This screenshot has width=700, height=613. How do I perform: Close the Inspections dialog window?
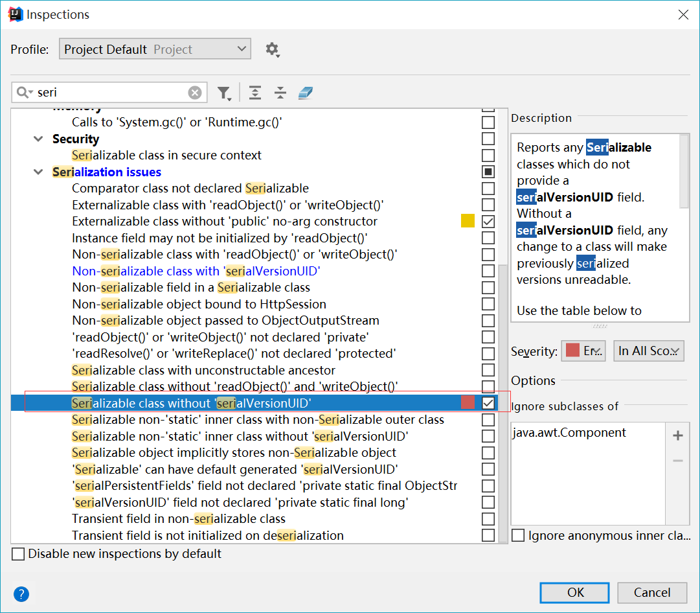(683, 15)
